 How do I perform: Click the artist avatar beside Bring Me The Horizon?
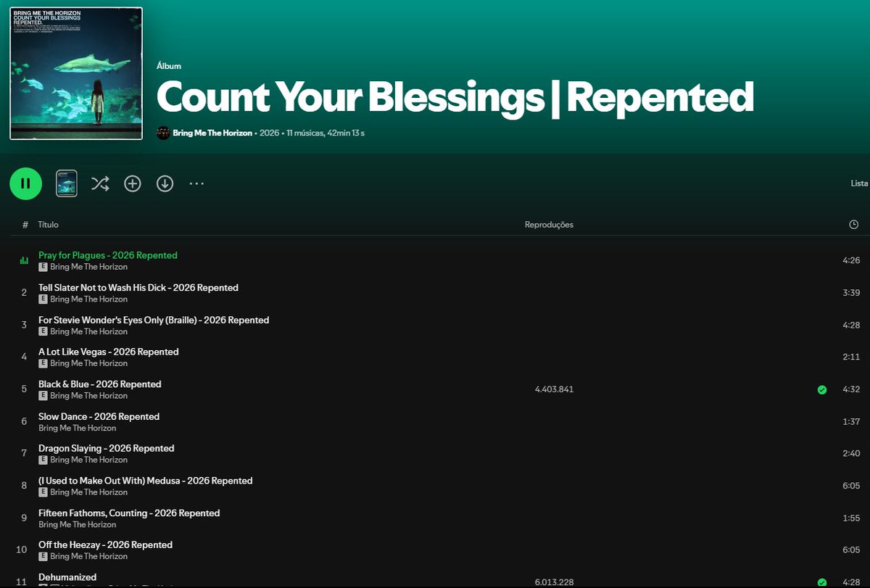pyautogui.click(x=163, y=133)
